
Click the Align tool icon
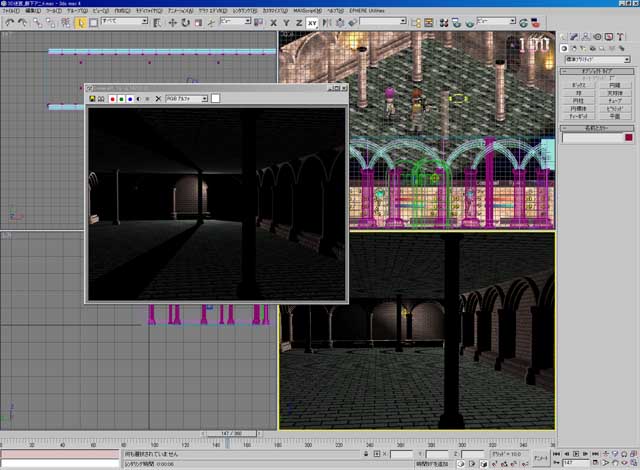pyautogui.click(x=353, y=23)
